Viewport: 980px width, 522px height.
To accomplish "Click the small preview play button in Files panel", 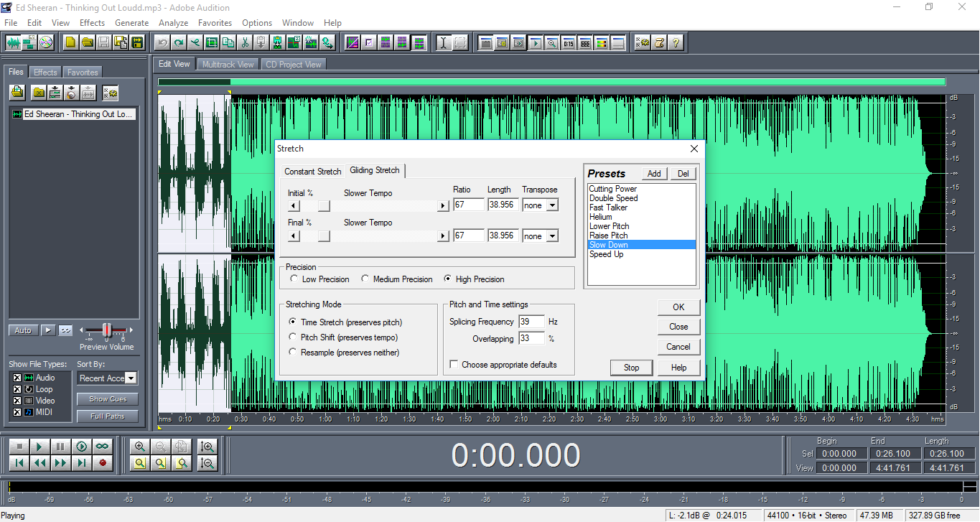I will click(48, 330).
